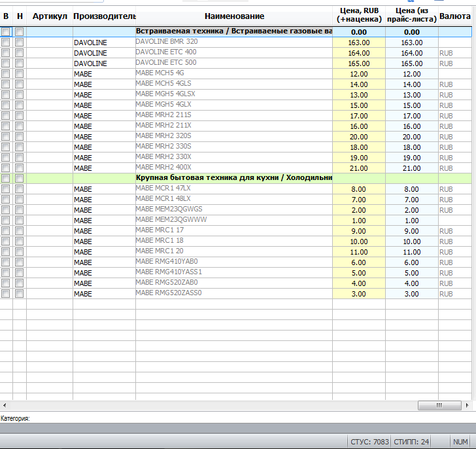
Task: Tick the В checkbox in the Крупная бытовая техника row
Action: coord(5,178)
